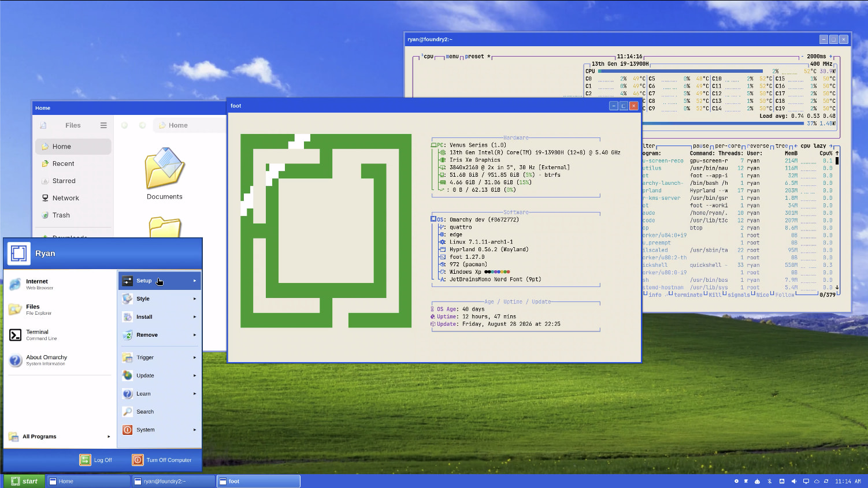Launch the Terminal command line icon

15,335
